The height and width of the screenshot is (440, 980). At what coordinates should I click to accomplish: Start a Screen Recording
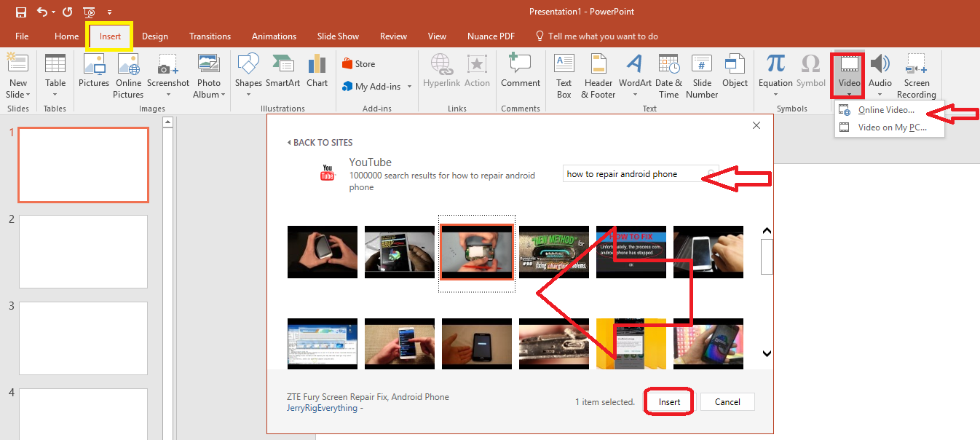[916, 76]
